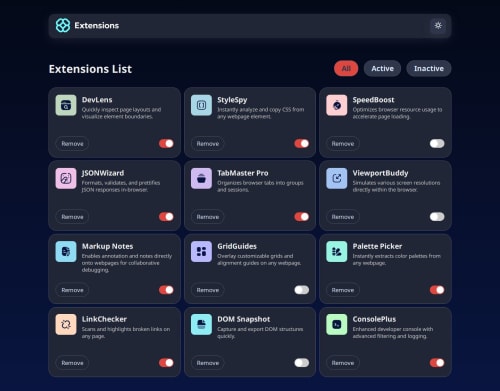
Task: Click the 'Markup Notes' card title
Action: coord(108,246)
